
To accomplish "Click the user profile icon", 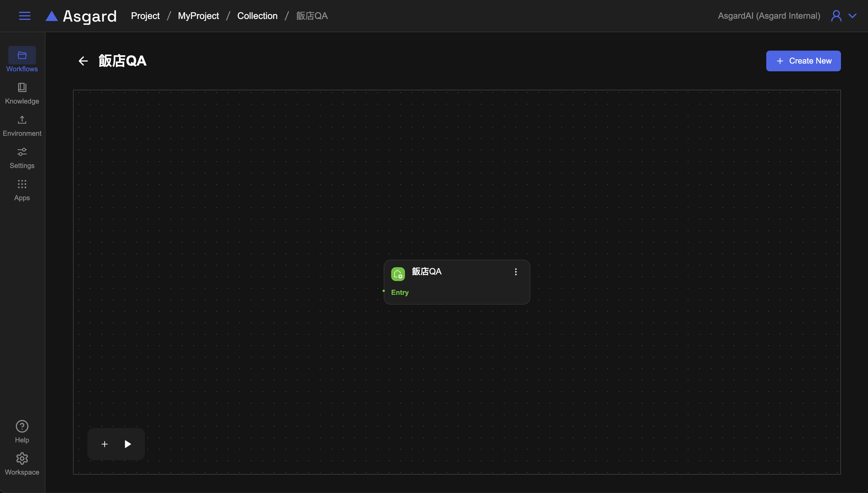I will [836, 16].
